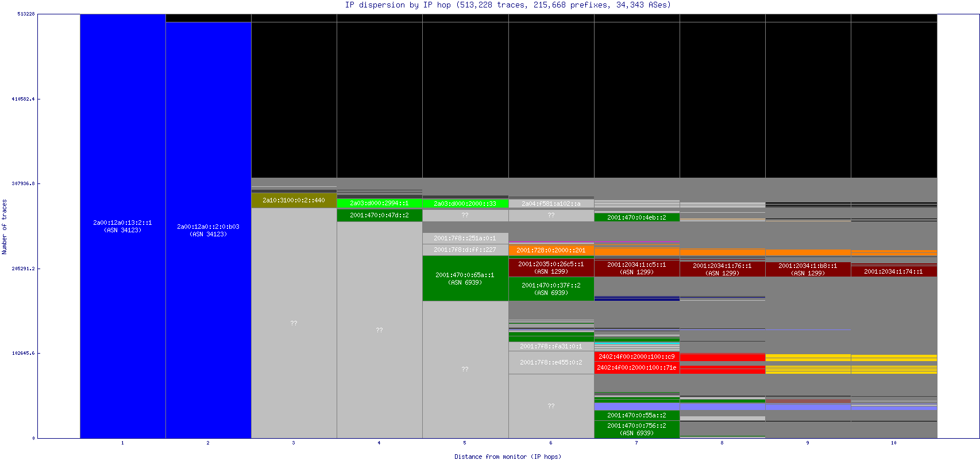Select the orange 2001:728:0:2000::201 segment
Viewport: 980px width, 460px height.
(x=551, y=250)
